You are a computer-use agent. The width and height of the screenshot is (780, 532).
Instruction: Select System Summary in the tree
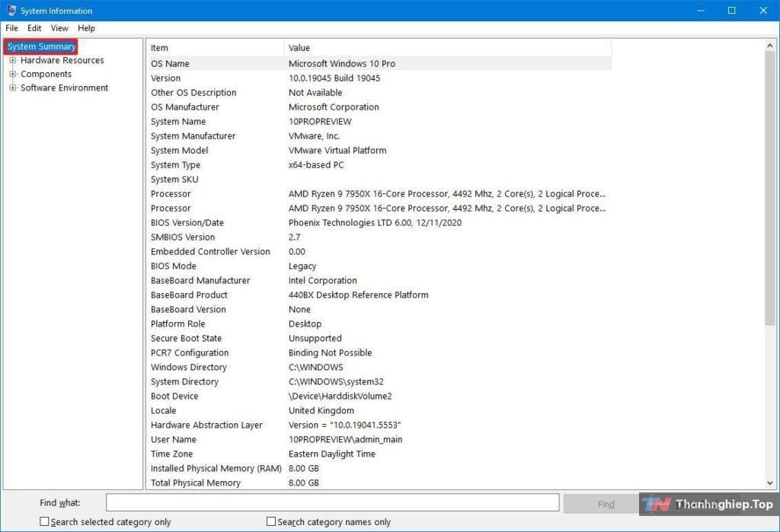41,46
